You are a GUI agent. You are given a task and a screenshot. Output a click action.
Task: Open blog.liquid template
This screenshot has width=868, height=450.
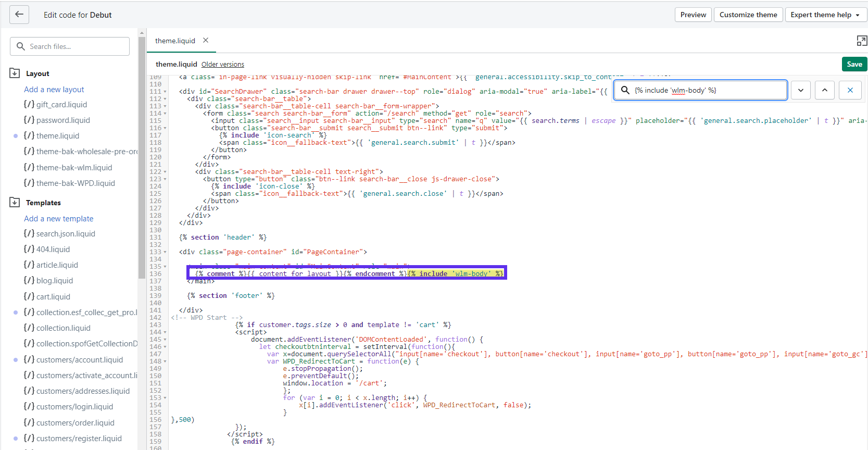(55, 281)
